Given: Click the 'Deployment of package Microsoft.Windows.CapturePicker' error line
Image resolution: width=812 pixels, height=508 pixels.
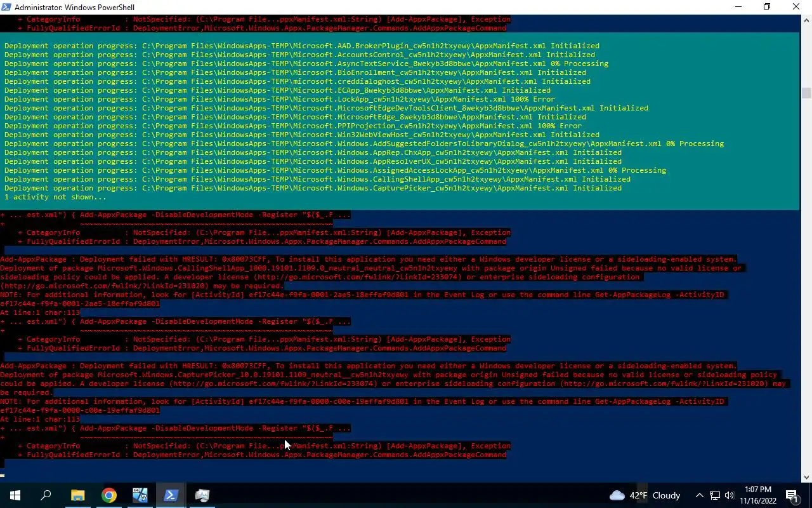Looking at the screenshot, I should pyautogui.click(x=388, y=375).
